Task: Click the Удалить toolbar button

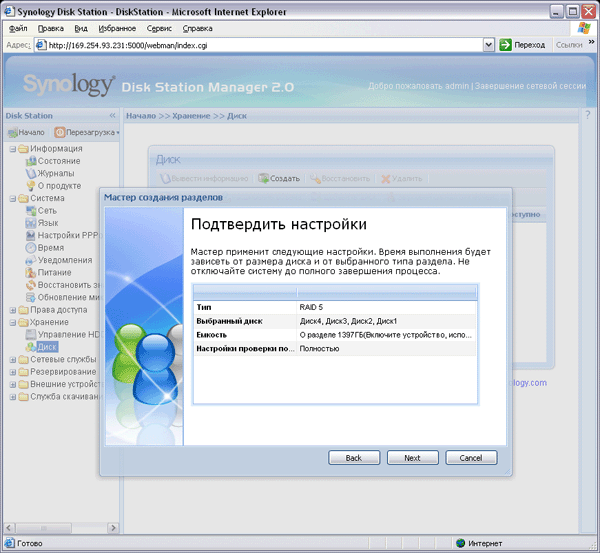Action: tap(402, 178)
